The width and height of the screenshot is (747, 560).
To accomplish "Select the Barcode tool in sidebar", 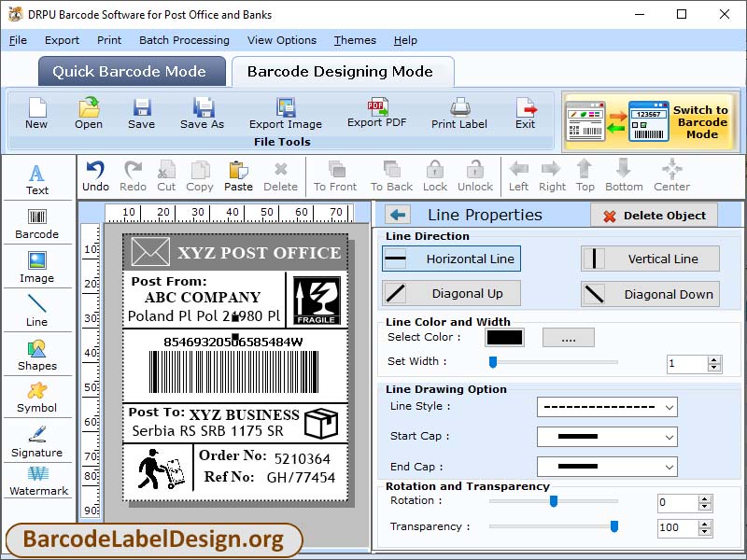I will [x=37, y=224].
